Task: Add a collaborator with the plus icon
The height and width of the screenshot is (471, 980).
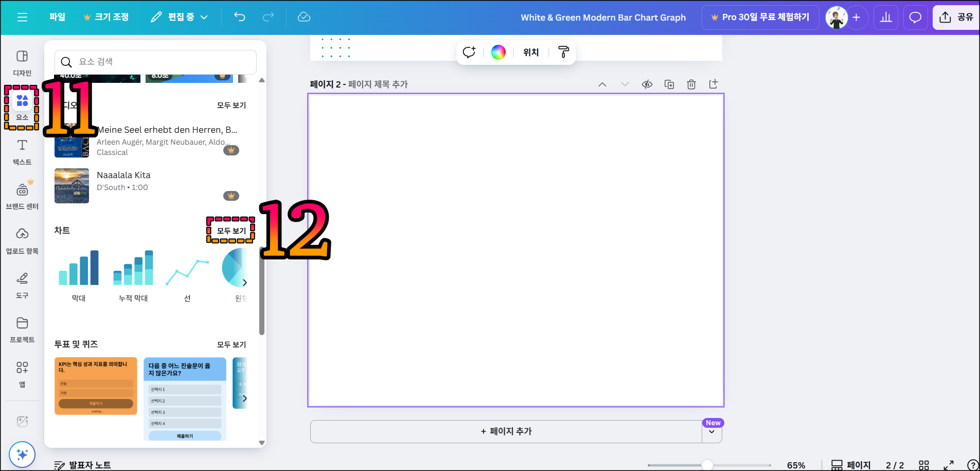Action: coord(857,18)
